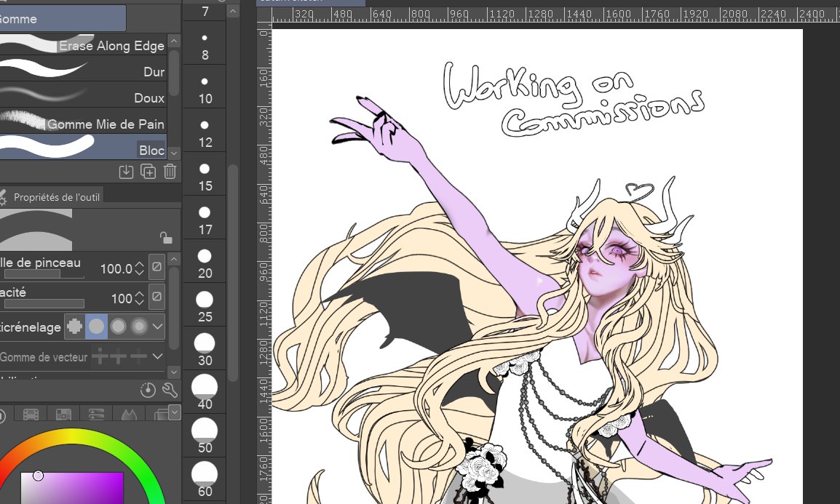Choose brush size preset 7
Viewport: 840px width, 504px height.
(x=205, y=11)
